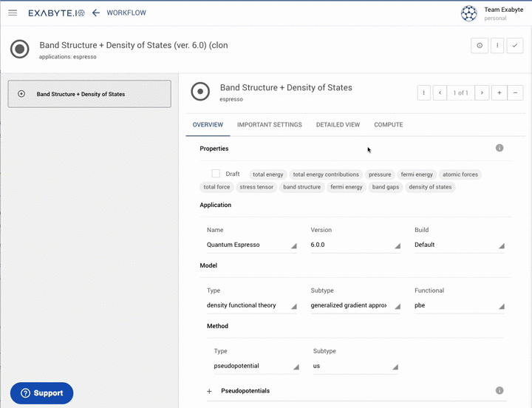Select Band Structure + Density of States sidebar item

pos(89,94)
